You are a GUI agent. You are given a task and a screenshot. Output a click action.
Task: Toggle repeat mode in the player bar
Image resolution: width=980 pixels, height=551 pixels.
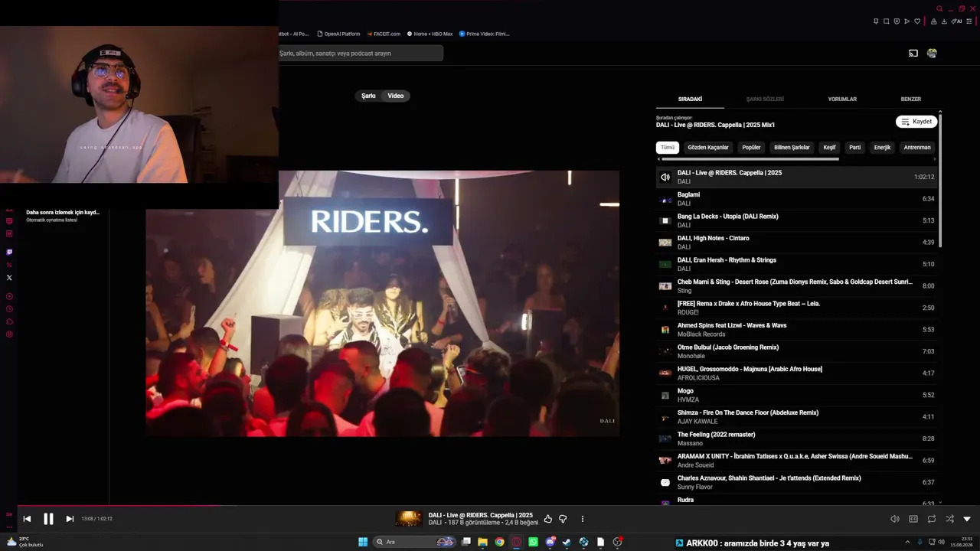click(x=932, y=519)
